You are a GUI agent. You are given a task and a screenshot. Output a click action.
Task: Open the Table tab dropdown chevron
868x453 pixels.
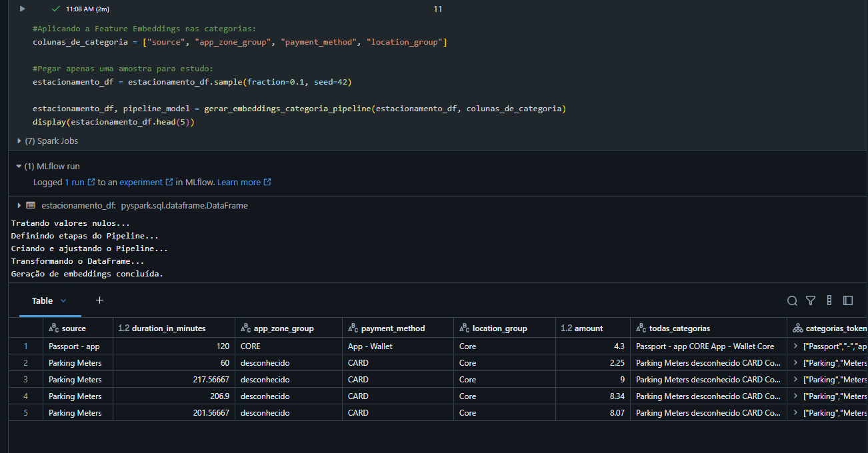pos(63,300)
